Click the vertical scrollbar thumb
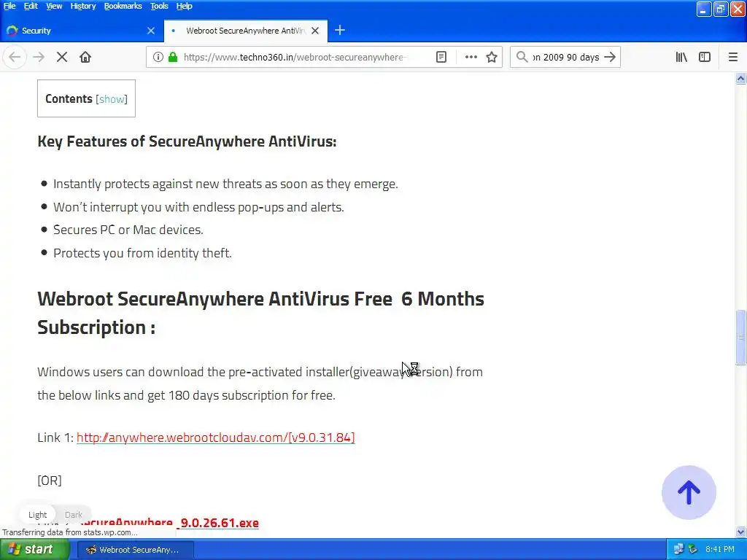The image size is (747, 560). tap(740, 338)
